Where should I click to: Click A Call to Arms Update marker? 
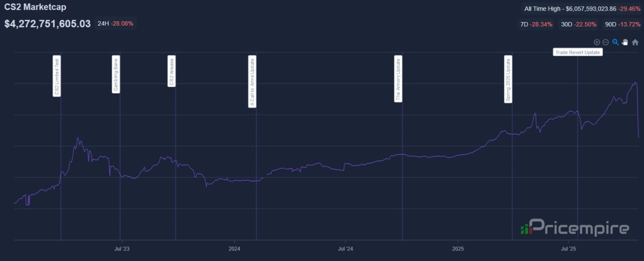coord(252,81)
